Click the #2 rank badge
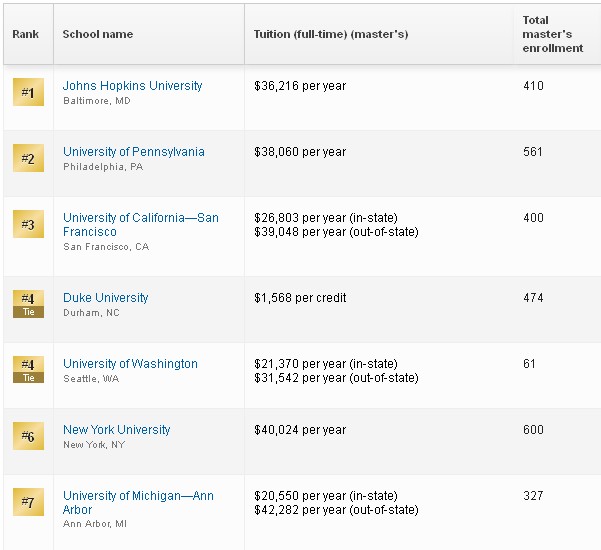The height and width of the screenshot is (550, 601). click(x=28, y=158)
